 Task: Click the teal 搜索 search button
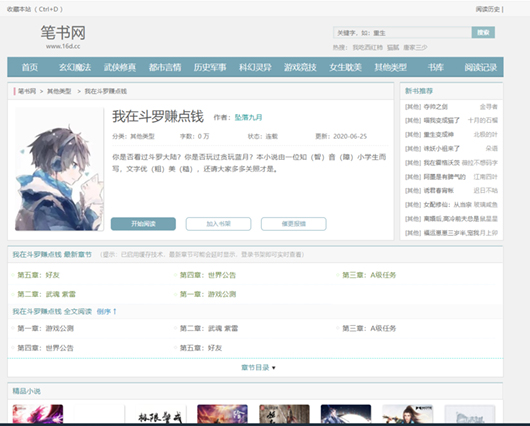pyautogui.click(x=483, y=32)
